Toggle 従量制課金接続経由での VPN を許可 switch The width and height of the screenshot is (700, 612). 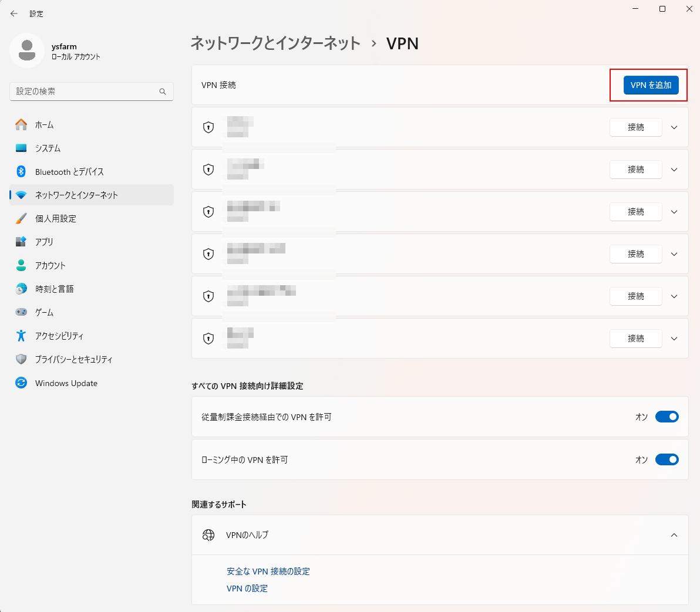667,417
